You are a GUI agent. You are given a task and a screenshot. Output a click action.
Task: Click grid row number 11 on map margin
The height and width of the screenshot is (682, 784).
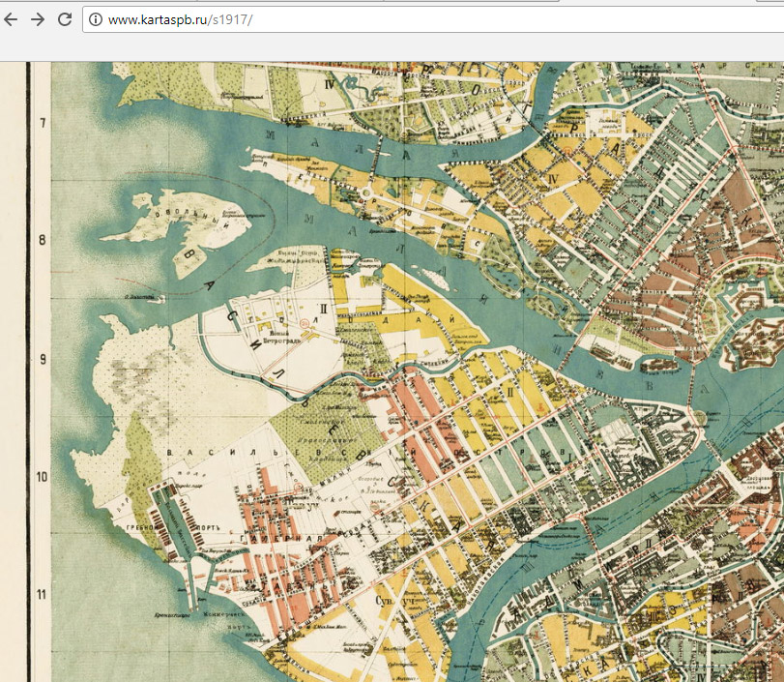click(x=42, y=594)
